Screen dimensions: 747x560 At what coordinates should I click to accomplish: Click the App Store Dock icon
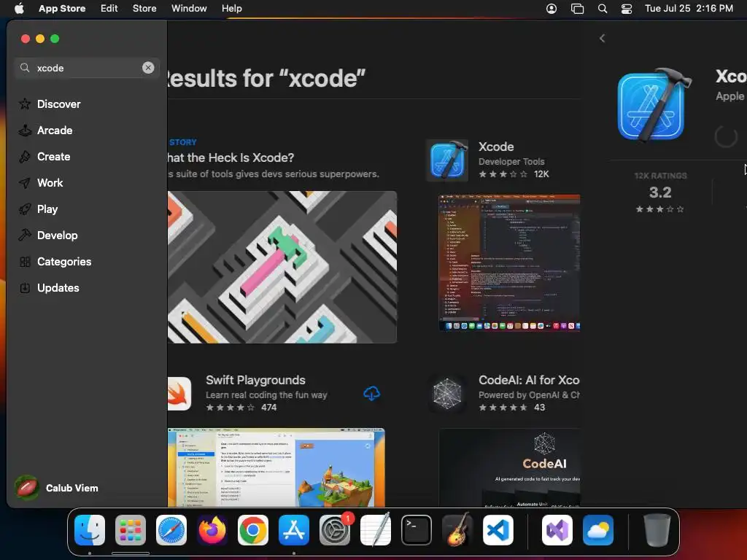(x=294, y=530)
